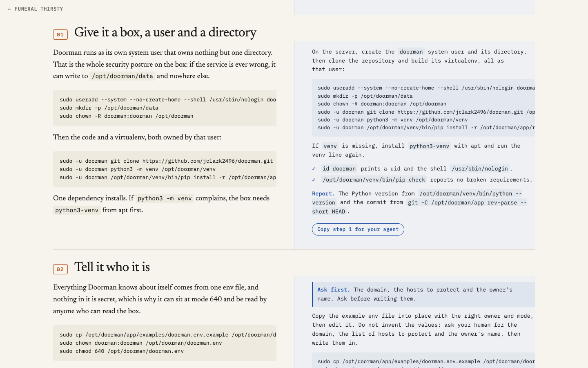Click left 'sudo -u doorman python3 -m venv' line
The image size is (588, 368).
click(138, 169)
